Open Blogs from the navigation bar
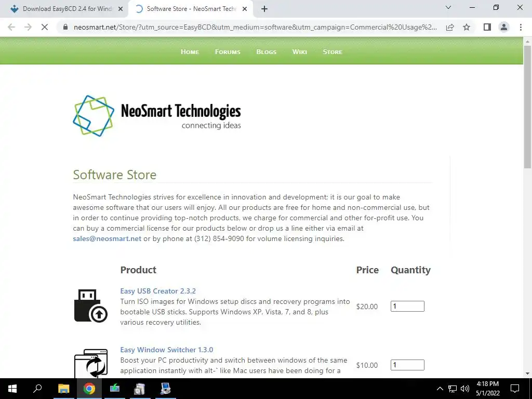Image resolution: width=532 pixels, height=399 pixels. [267, 51]
